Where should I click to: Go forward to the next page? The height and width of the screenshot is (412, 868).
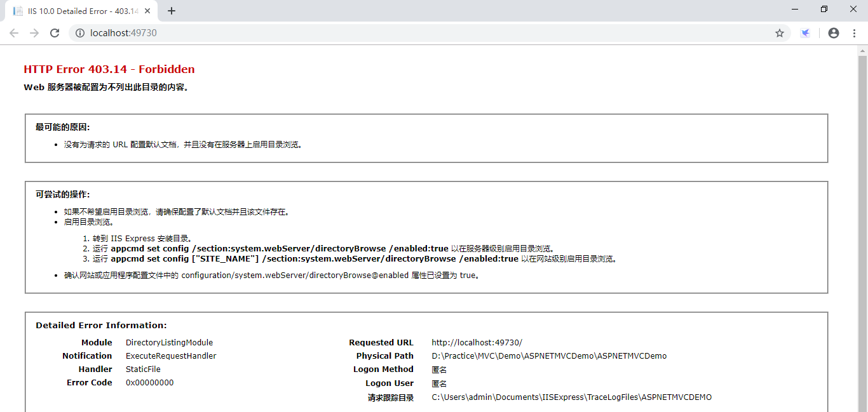coord(34,33)
